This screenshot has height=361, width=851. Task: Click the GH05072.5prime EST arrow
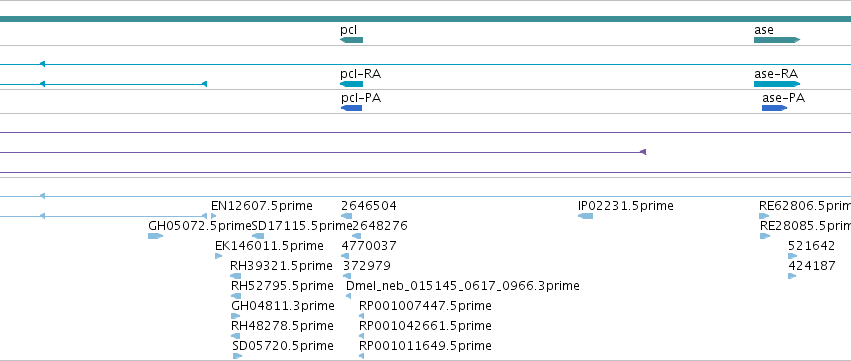[x=155, y=236]
